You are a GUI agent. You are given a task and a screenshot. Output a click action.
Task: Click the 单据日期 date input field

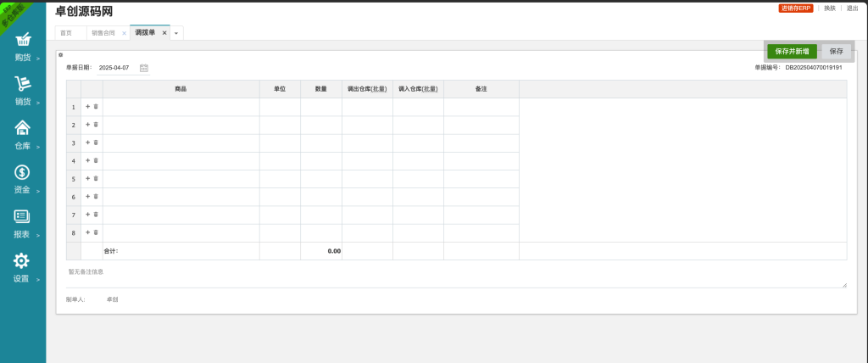[118, 68]
